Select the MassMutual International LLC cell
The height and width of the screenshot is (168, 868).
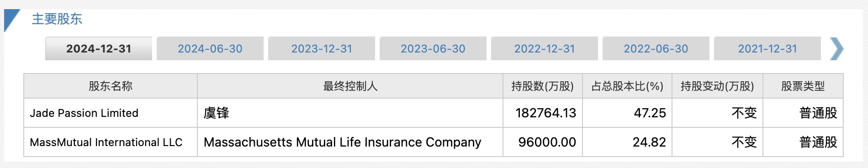coord(111,142)
